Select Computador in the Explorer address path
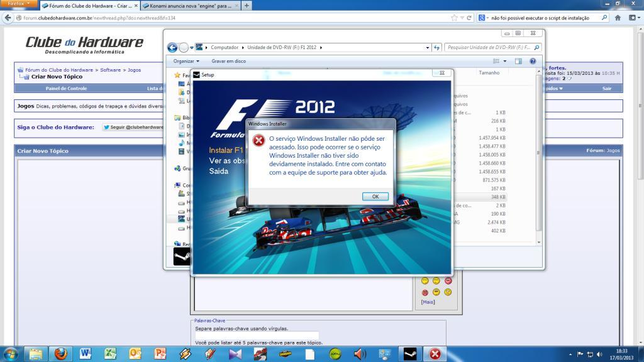644x362 pixels. 225,48
